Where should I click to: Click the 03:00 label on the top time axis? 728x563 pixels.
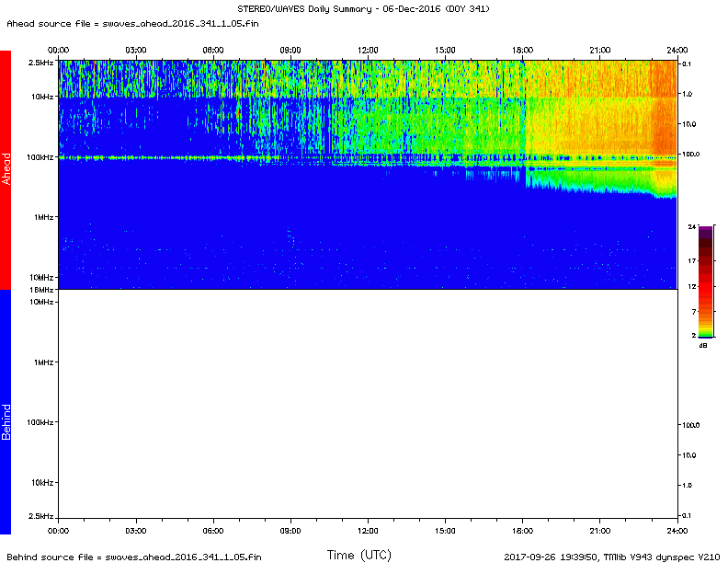tap(136, 50)
